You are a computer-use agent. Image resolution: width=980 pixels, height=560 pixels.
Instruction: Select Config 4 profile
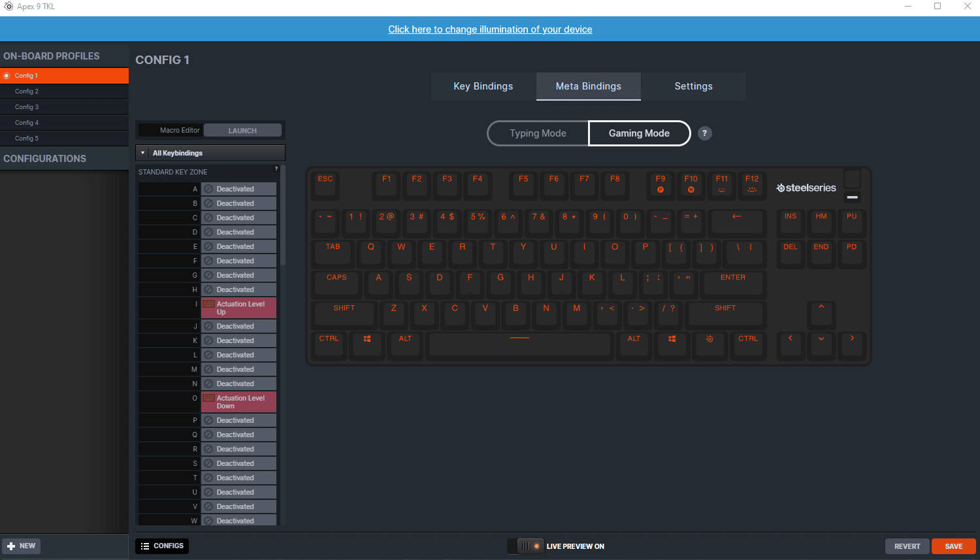(64, 123)
